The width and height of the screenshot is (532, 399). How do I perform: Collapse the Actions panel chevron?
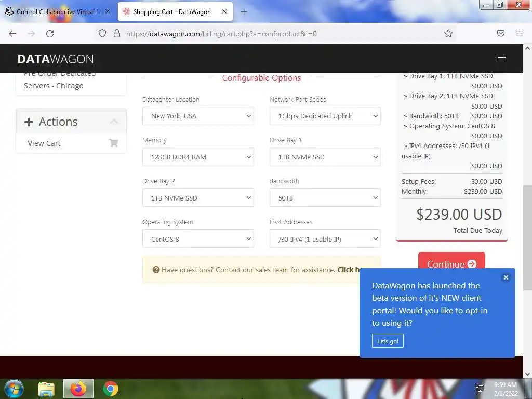(x=114, y=121)
